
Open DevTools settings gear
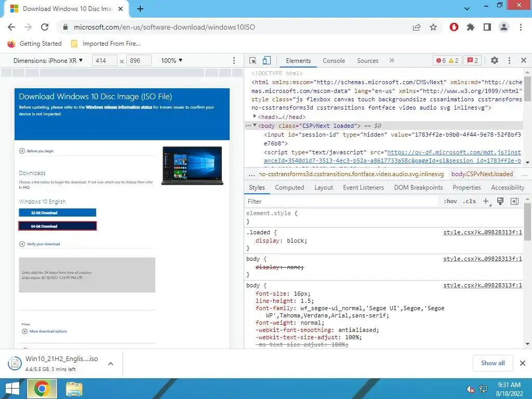click(495, 60)
